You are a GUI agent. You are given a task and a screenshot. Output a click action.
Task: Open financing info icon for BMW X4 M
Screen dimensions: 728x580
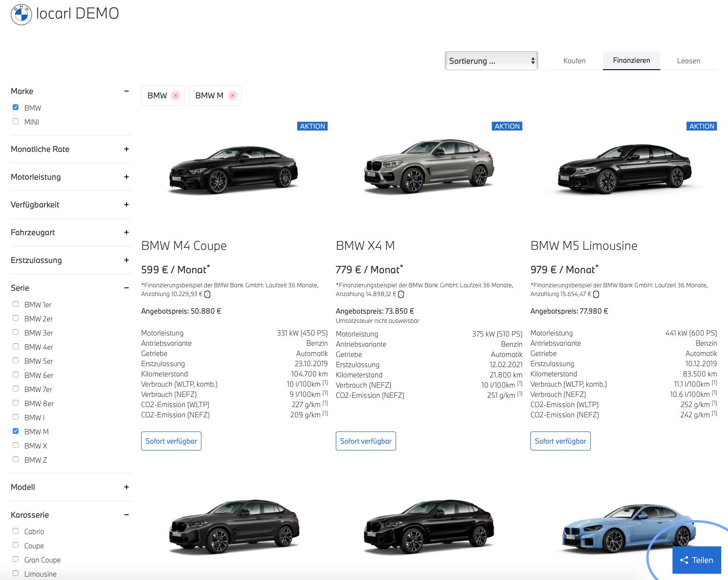pyautogui.click(x=401, y=295)
